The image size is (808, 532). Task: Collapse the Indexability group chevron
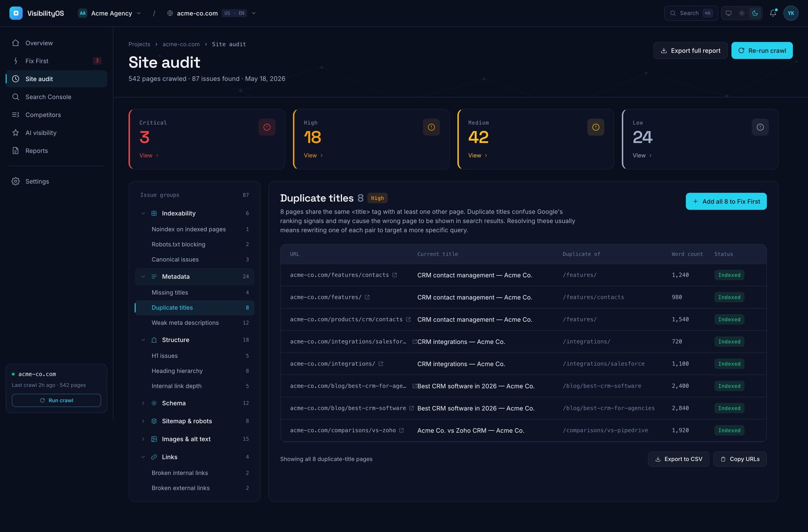(143, 213)
